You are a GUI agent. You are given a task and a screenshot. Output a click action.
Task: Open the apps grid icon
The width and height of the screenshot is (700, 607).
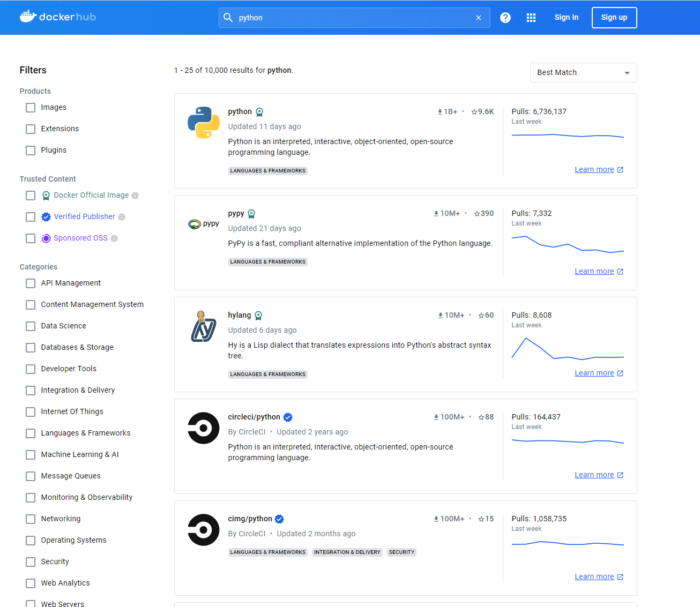[x=531, y=18]
